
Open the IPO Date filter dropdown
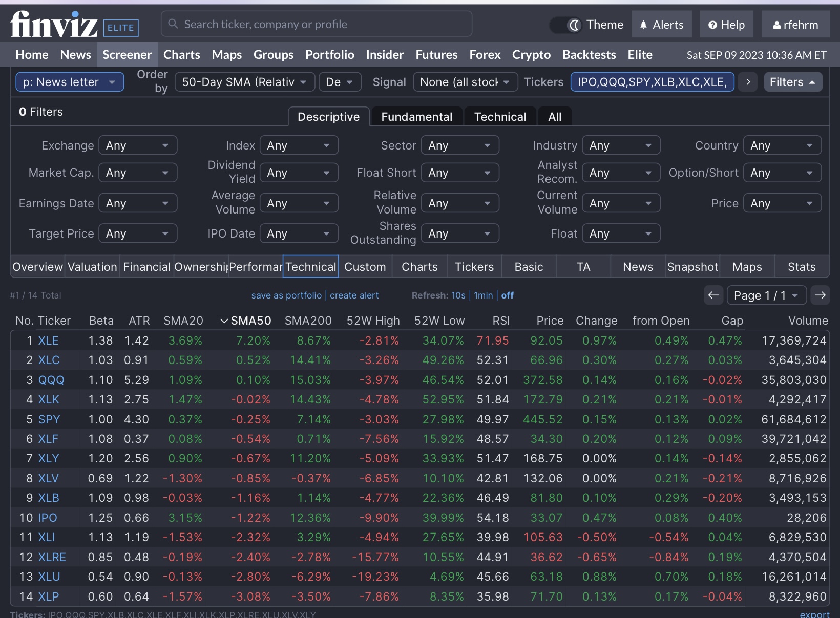click(299, 233)
